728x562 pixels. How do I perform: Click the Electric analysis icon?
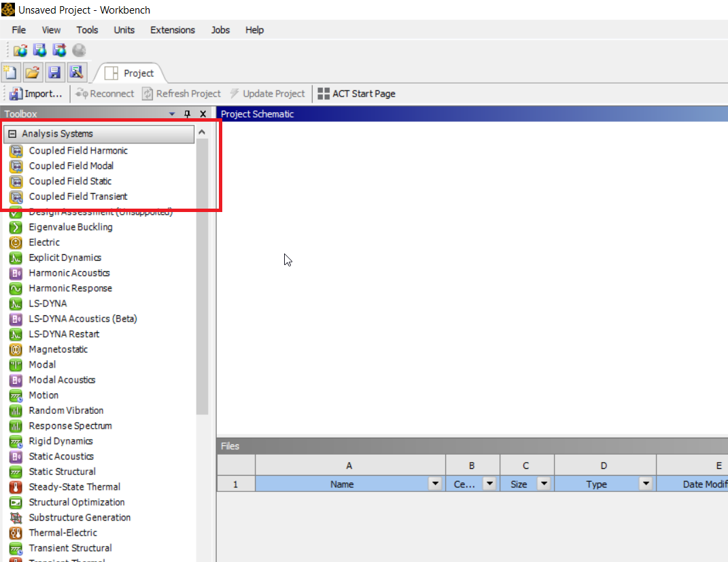click(16, 243)
